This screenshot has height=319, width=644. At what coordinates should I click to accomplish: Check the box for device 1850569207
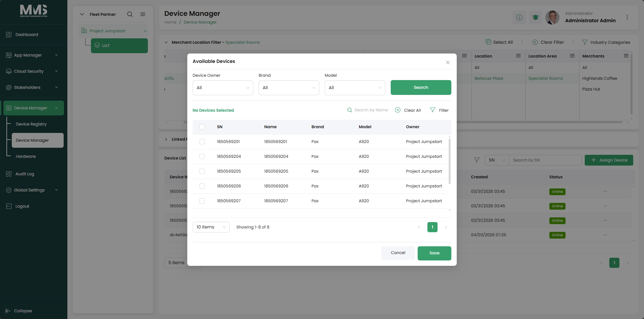pos(202,201)
